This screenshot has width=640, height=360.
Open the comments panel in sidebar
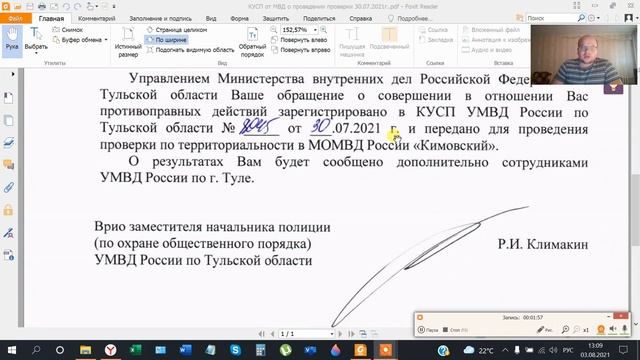coord(9,165)
